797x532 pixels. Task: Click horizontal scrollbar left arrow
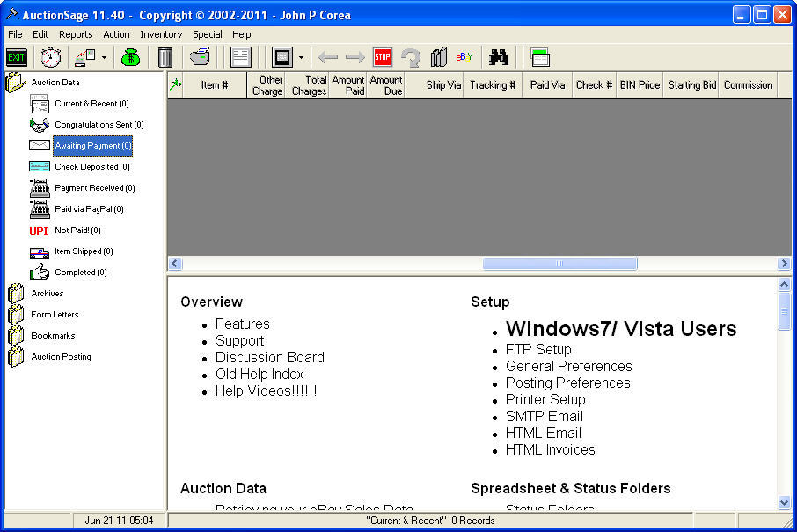tap(175, 263)
